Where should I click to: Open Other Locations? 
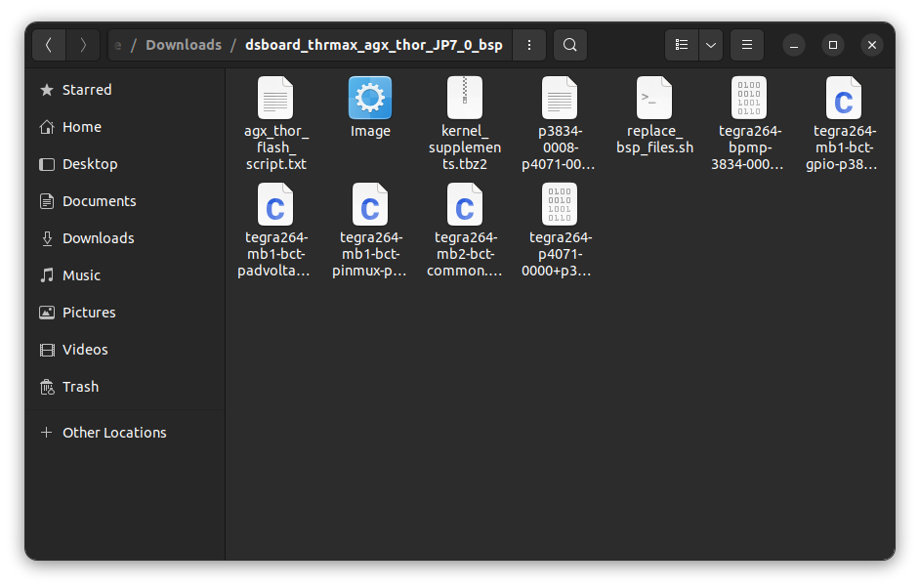[113, 432]
